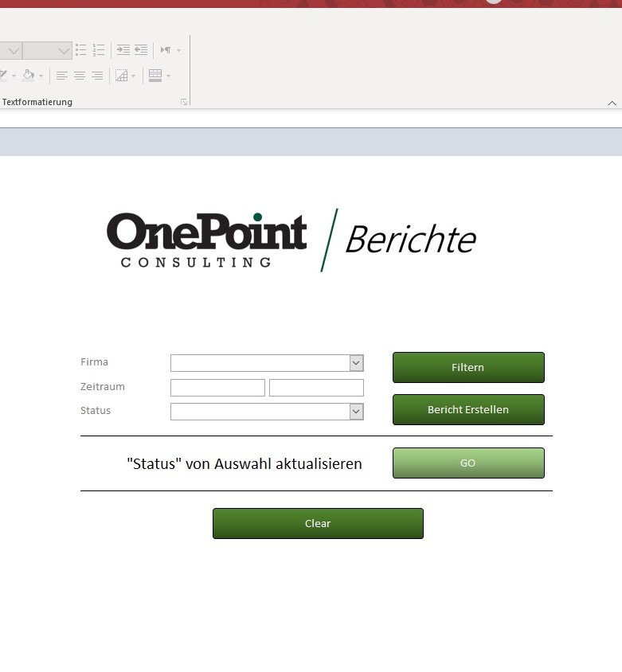This screenshot has width=622, height=672.
Task: Click the text direction paragraph icon
Action: 166,50
